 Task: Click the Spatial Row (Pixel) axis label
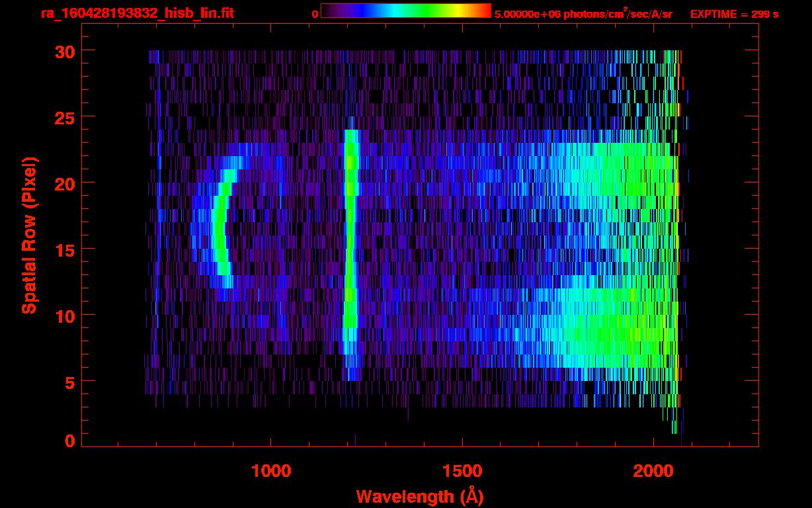click(28, 235)
